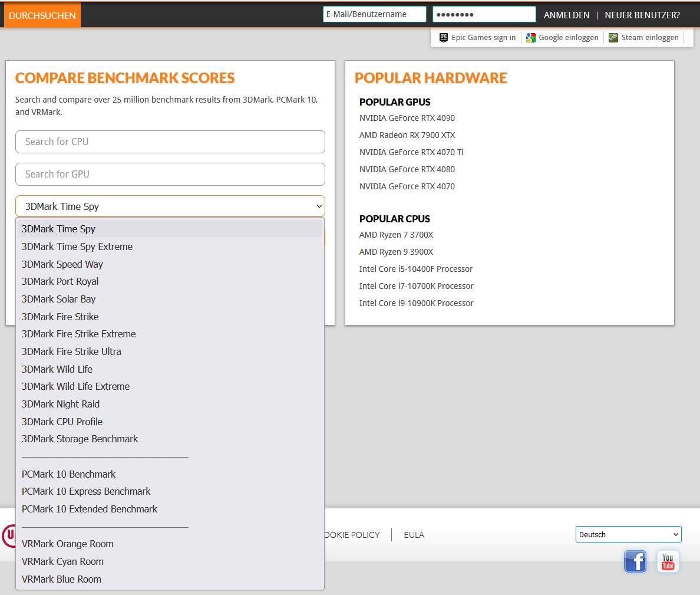The image size is (700, 595).
Task: Click the Google login icon
Action: pos(530,38)
